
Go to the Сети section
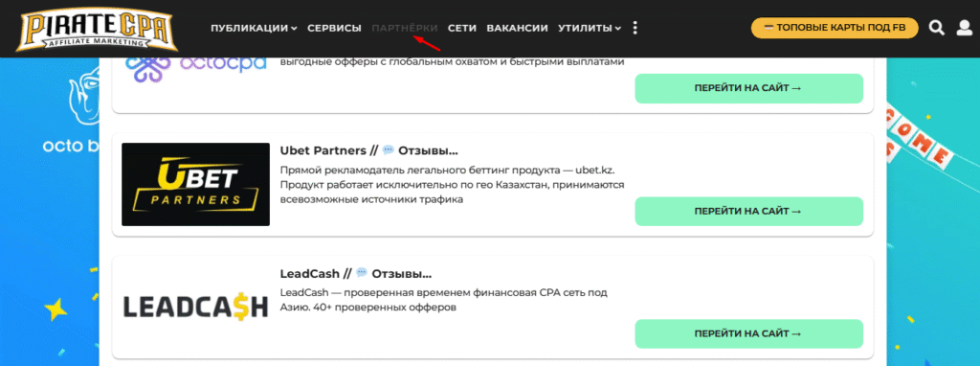tap(462, 28)
